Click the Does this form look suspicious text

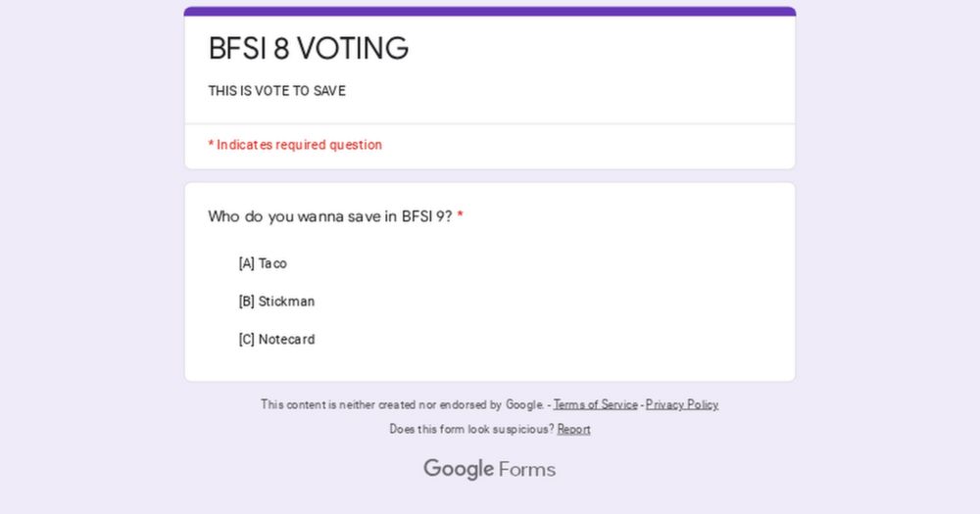click(x=472, y=430)
